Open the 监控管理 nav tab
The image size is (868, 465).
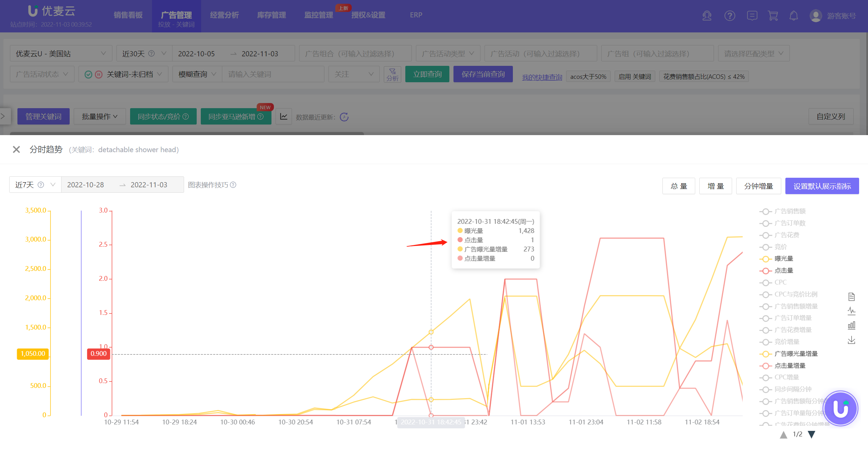319,15
